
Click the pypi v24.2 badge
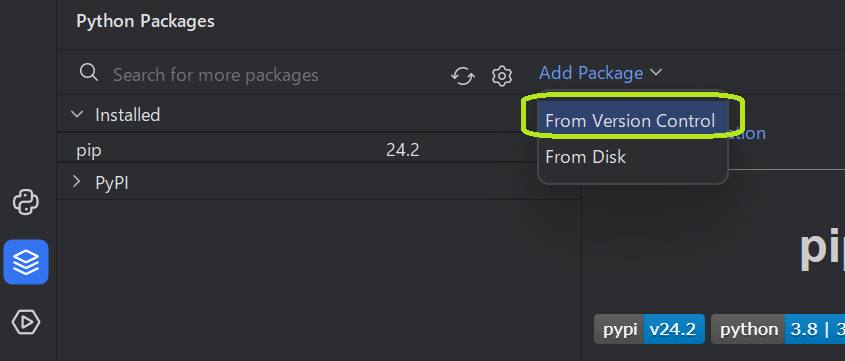[x=649, y=329]
